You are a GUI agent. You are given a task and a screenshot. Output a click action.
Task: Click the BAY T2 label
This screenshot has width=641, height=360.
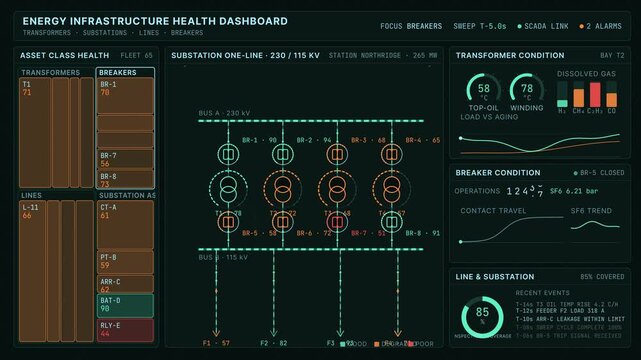(612, 56)
